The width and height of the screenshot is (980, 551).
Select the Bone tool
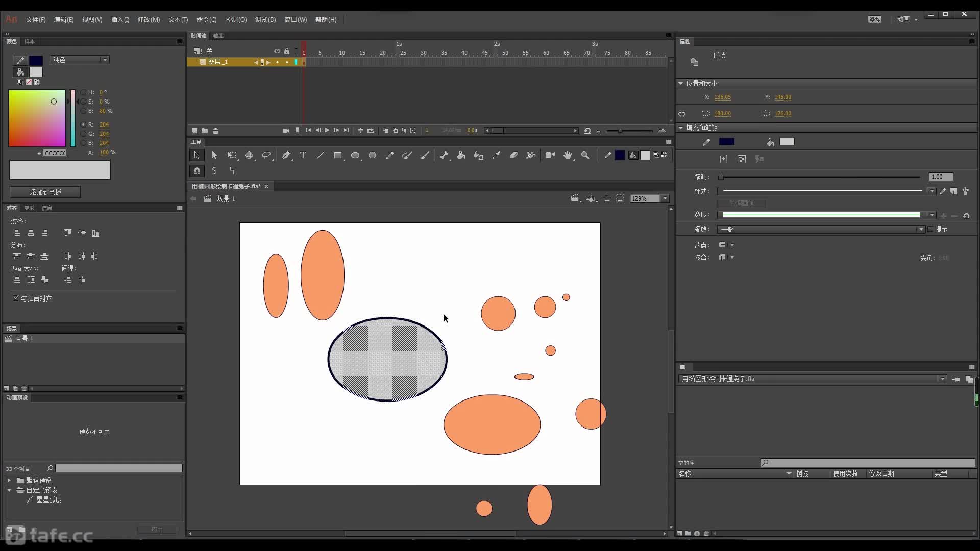[444, 155]
